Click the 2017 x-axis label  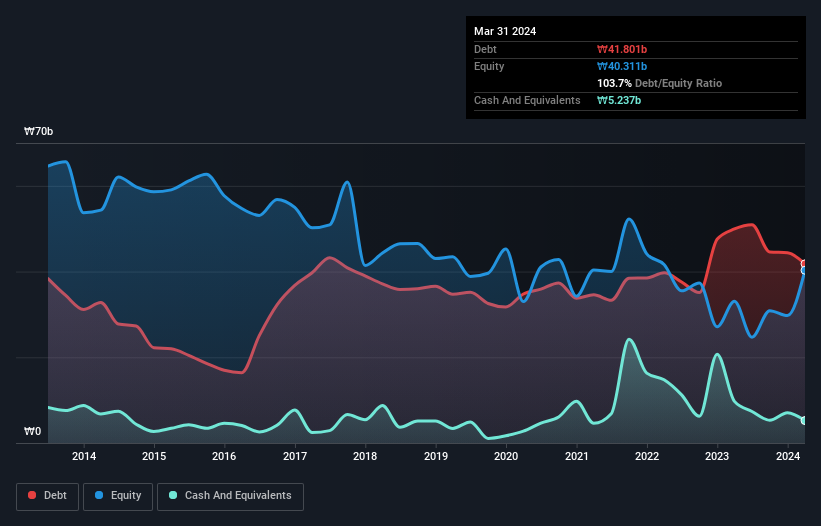tap(295, 456)
